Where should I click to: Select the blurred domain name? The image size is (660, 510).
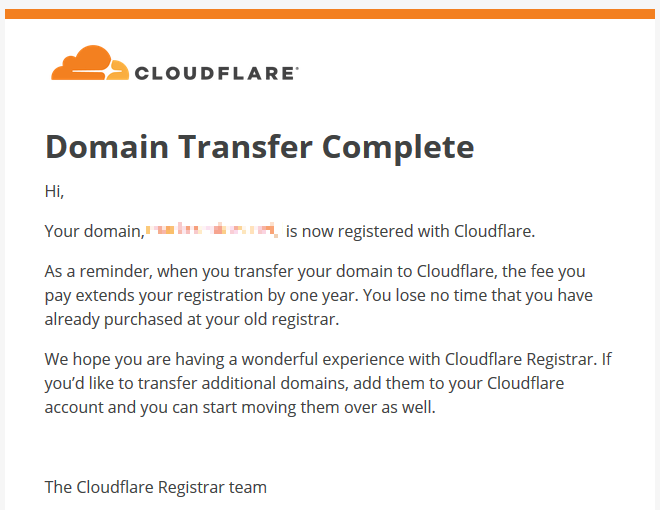coord(212,230)
